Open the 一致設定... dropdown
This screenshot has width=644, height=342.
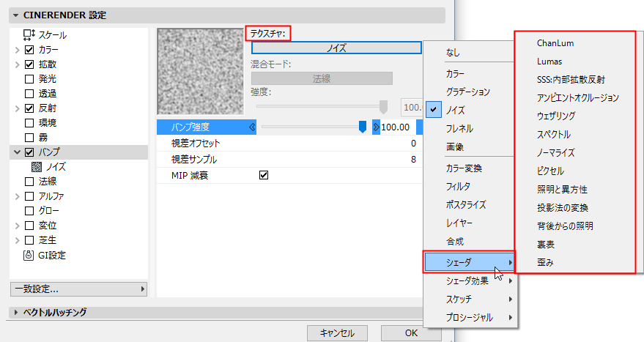[x=78, y=289]
